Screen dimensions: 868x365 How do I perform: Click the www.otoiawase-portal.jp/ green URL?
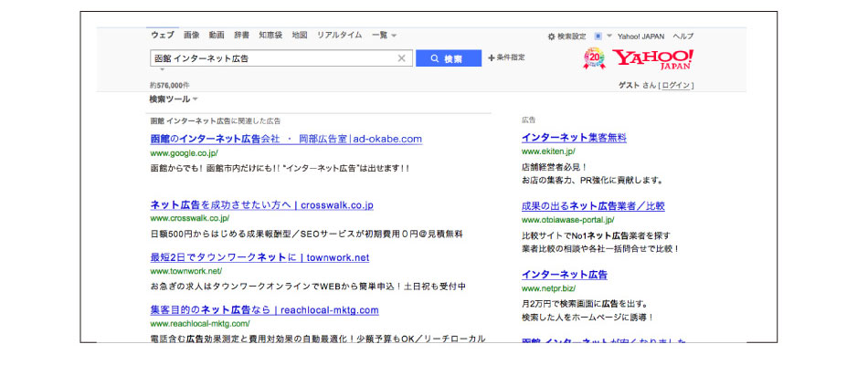pyautogui.click(x=568, y=220)
